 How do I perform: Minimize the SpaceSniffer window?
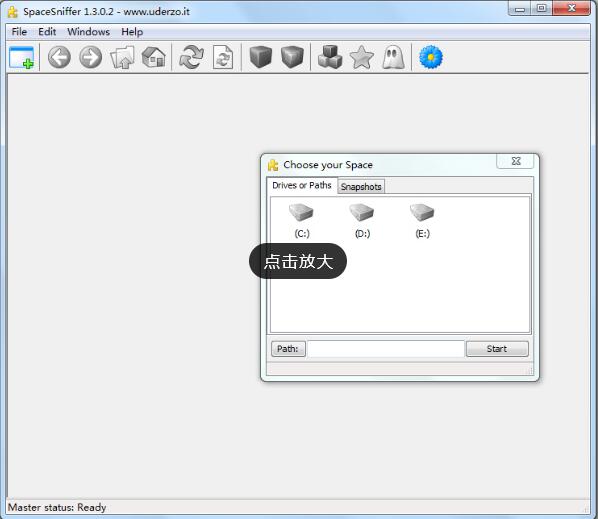[519, 8]
